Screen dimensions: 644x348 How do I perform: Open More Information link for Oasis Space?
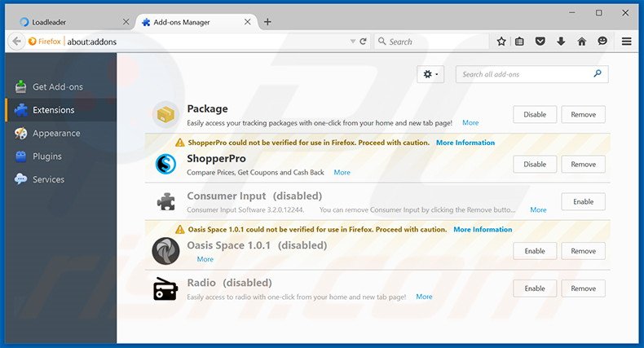tap(483, 230)
